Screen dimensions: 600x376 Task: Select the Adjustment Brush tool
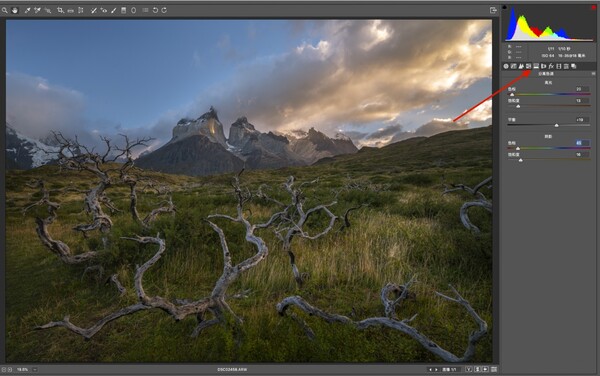[x=114, y=10]
